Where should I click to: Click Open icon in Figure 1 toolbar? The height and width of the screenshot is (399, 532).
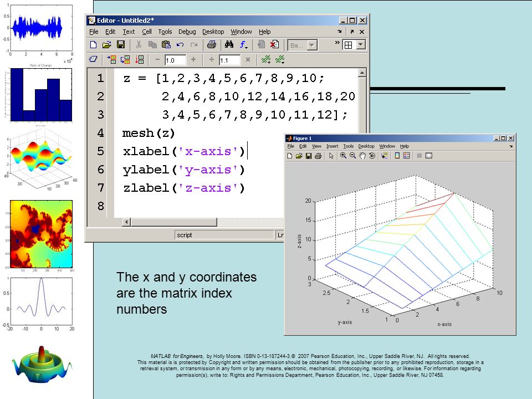click(x=299, y=156)
